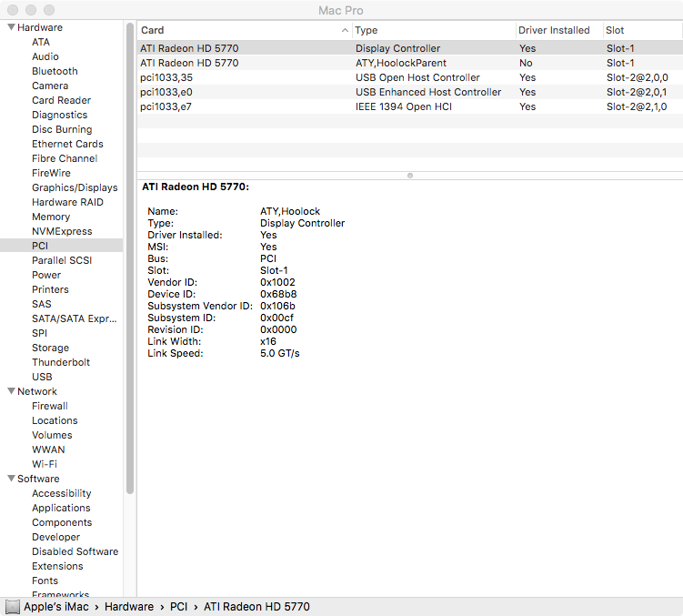Select Extensions under Software
The height and width of the screenshot is (616, 683).
pos(57,566)
